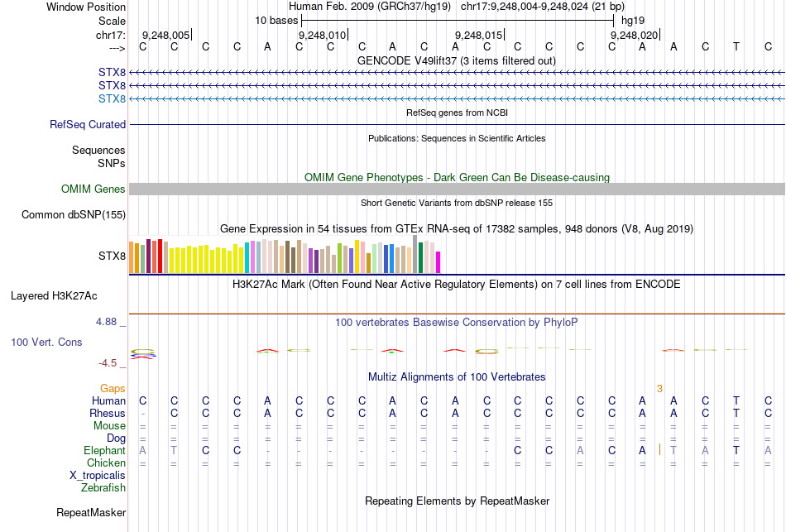Click the ---> strand direction arrow label
The width and height of the screenshot is (786, 532).
pyautogui.click(x=117, y=48)
